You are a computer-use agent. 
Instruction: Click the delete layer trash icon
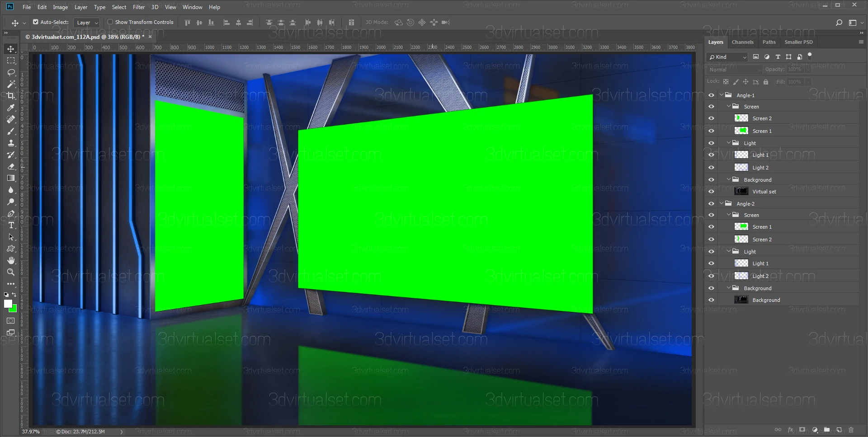click(851, 430)
